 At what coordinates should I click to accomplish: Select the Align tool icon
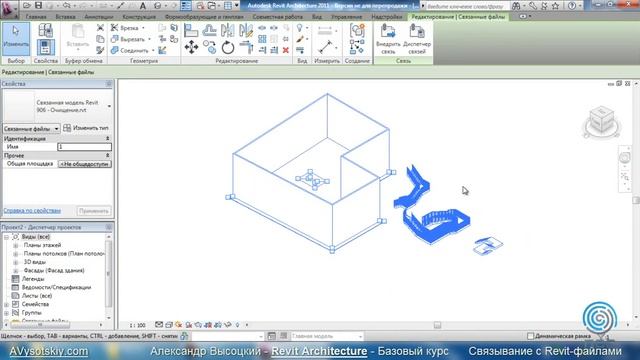coord(191,30)
